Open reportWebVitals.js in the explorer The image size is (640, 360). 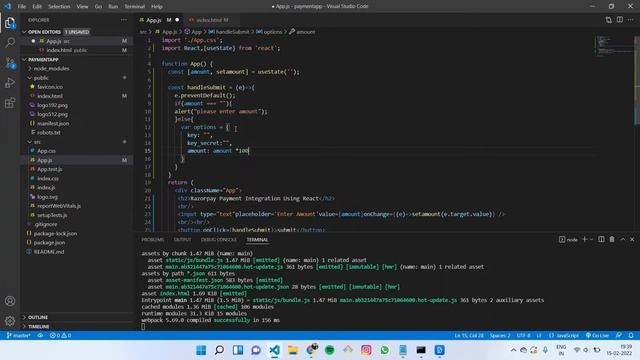(59, 206)
